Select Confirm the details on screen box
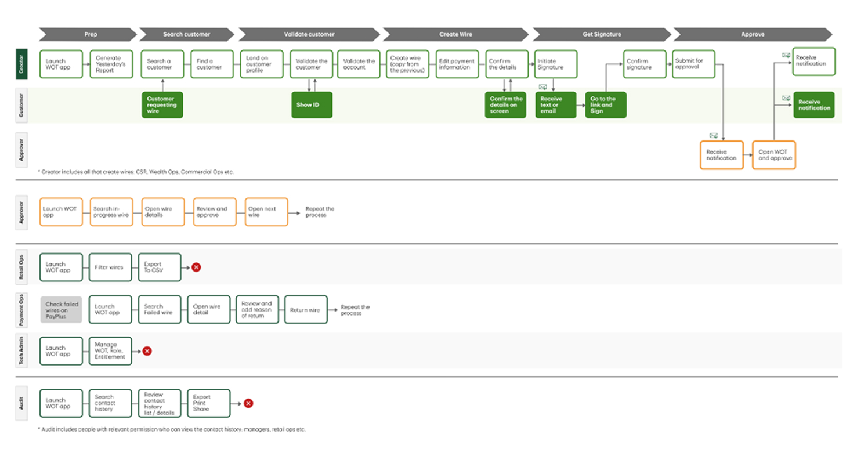 pyautogui.click(x=506, y=105)
